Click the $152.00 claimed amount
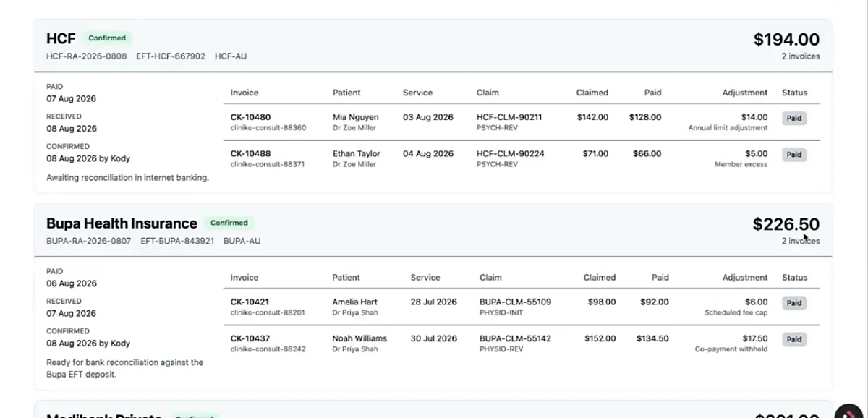 [600, 338]
